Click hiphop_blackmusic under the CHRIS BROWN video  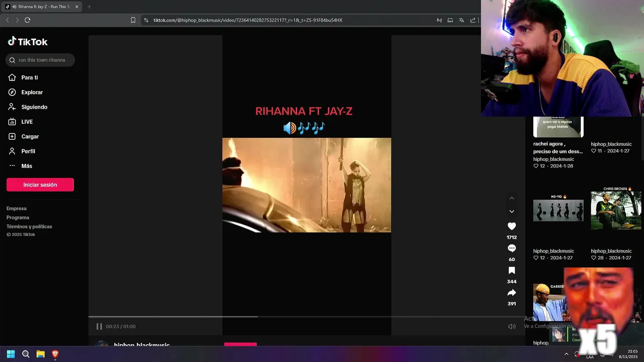pos(611,251)
